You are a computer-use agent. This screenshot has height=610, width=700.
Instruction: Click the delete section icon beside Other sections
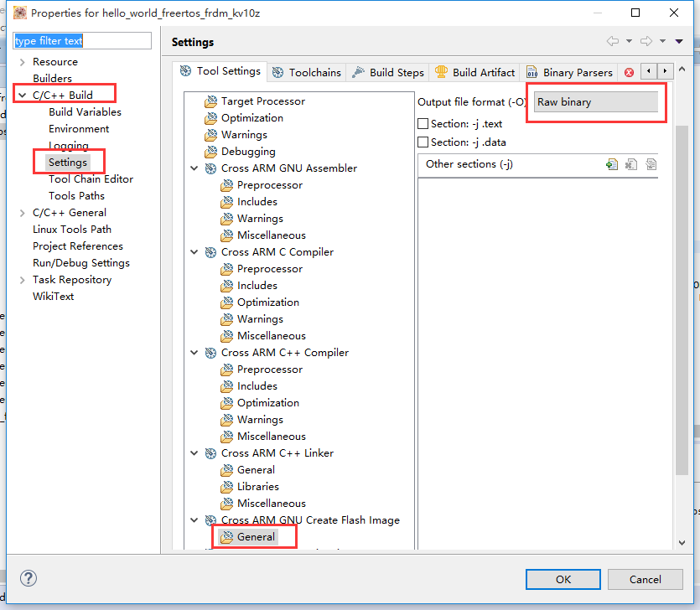(x=631, y=164)
